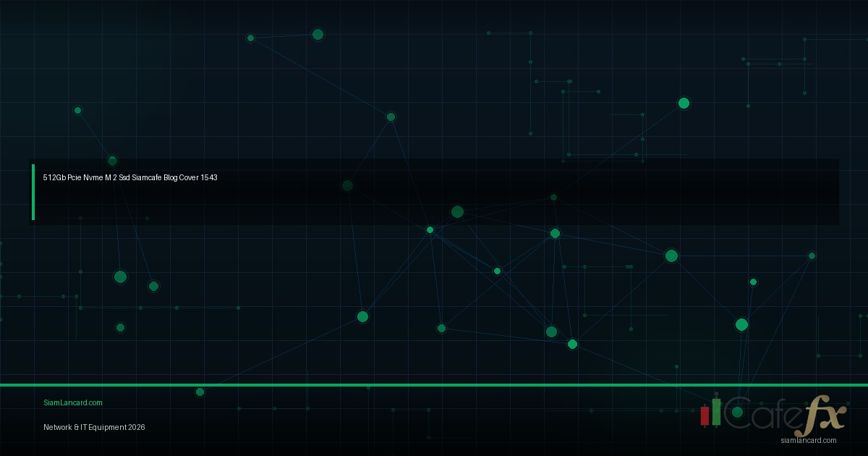
Task: Click the node just above the green divider line
Action: pos(200,392)
